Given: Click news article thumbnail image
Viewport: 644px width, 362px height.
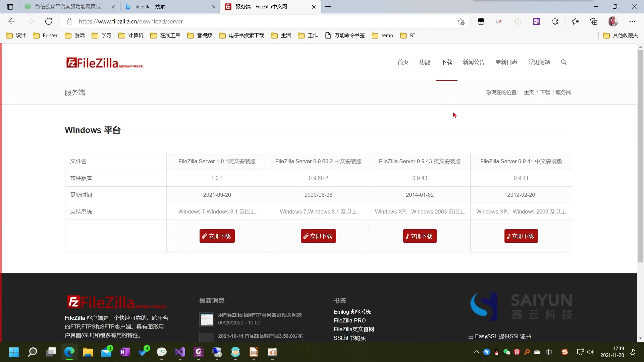Looking at the screenshot, I should coord(207,319).
